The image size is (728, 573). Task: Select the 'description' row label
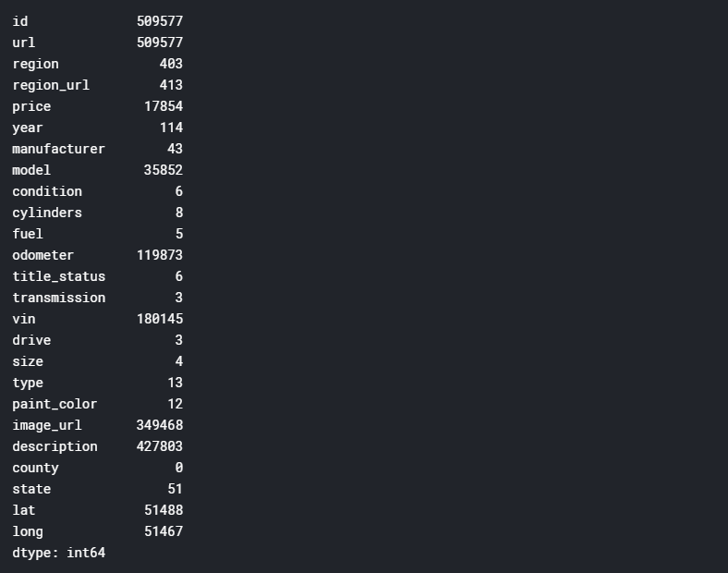click(55, 446)
